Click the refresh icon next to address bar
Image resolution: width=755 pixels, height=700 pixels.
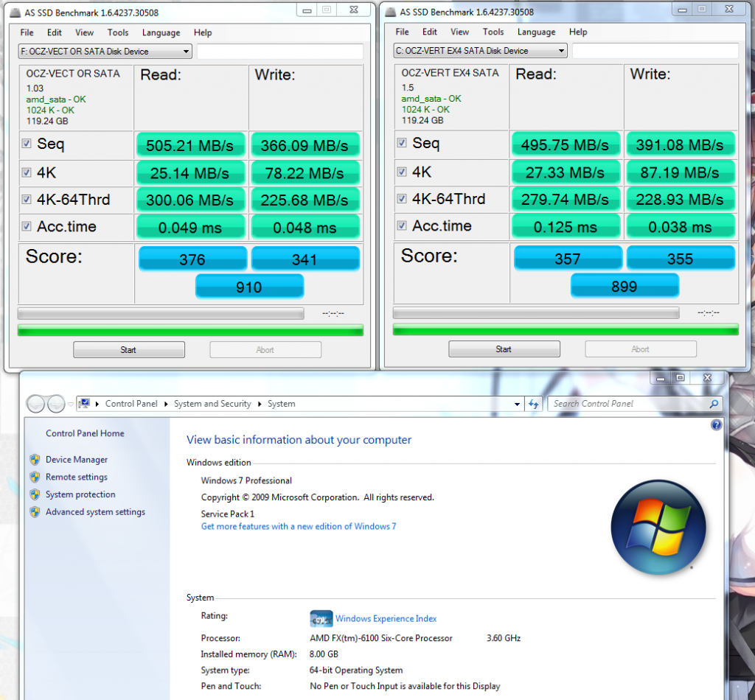pos(534,404)
